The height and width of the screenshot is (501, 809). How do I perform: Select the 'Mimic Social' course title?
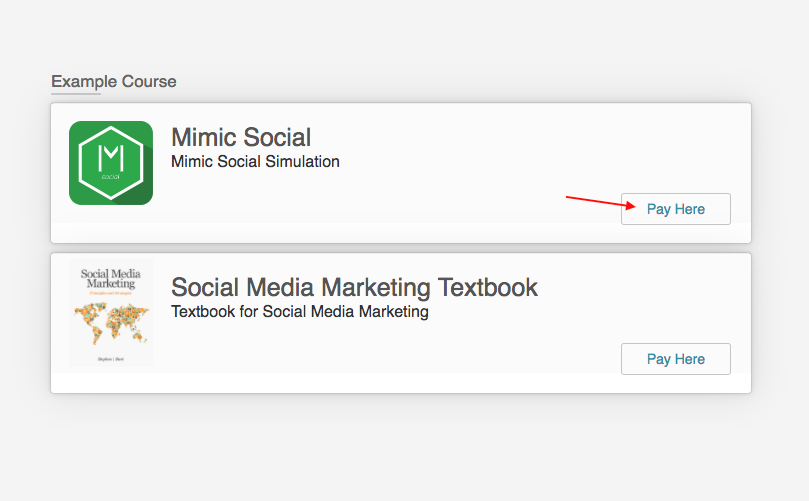coord(241,137)
